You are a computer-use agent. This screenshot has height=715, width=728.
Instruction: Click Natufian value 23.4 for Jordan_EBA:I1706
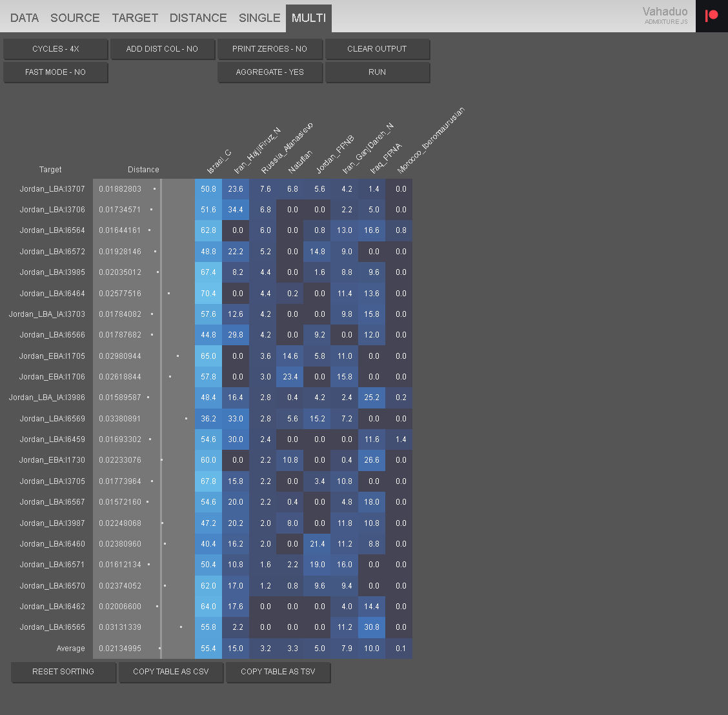click(290, 376)
